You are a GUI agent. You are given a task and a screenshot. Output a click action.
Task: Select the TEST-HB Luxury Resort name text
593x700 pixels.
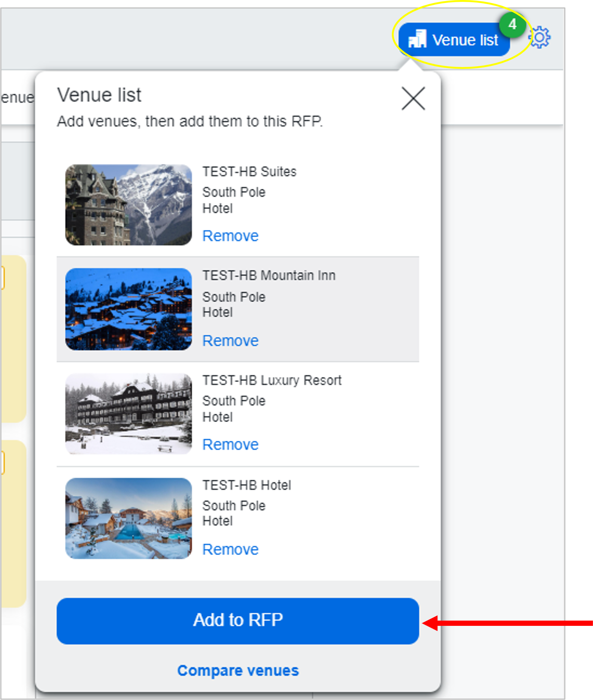point(272,380)
